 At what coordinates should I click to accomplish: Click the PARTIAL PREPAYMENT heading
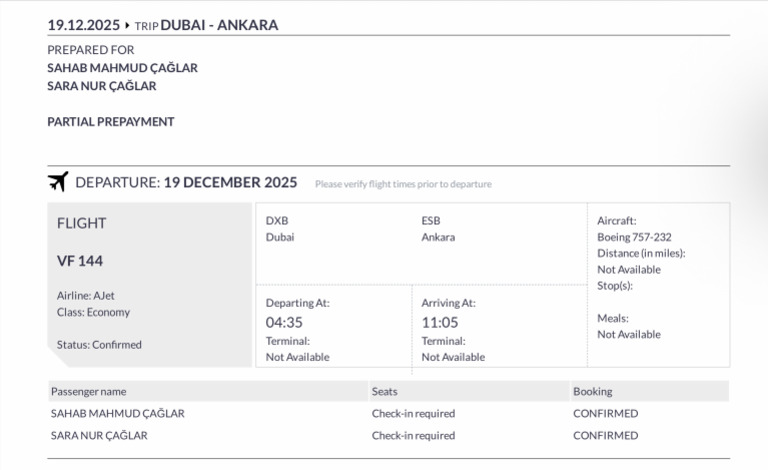coord(111,122)
